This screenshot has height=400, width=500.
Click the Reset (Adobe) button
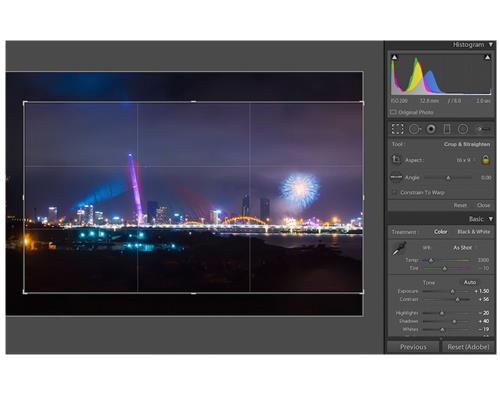[x=468, y=347]
